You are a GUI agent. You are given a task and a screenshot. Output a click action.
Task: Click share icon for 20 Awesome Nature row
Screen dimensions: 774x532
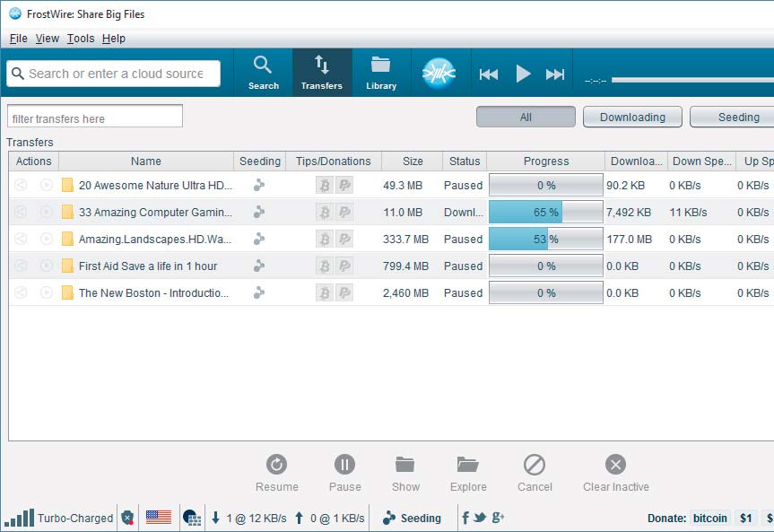21,185
